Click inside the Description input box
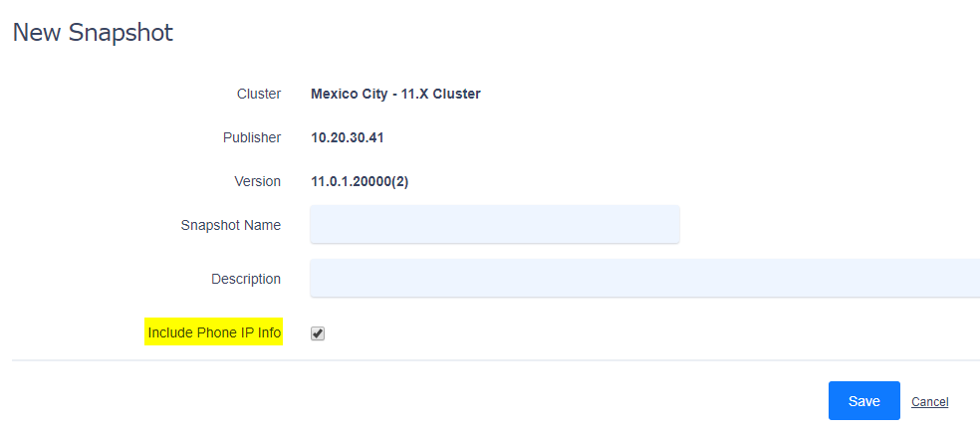 [645, 278]
